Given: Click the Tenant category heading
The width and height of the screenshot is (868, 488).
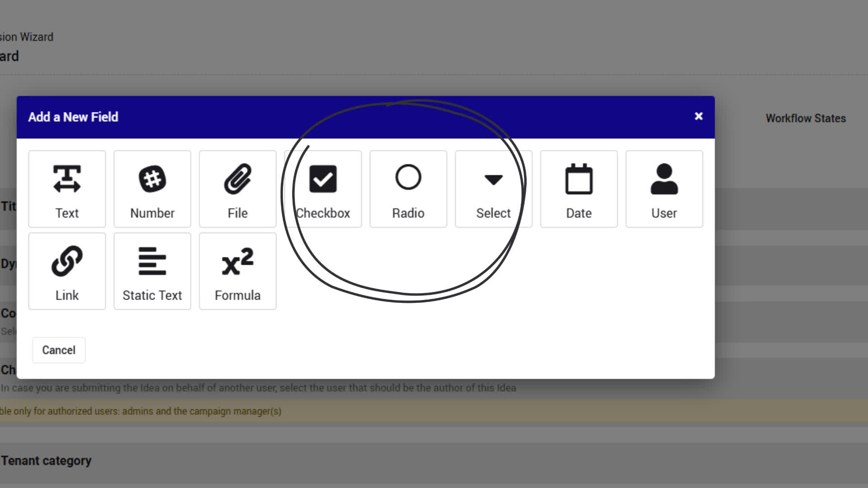Looking at the screenshot, I should 46,460.
